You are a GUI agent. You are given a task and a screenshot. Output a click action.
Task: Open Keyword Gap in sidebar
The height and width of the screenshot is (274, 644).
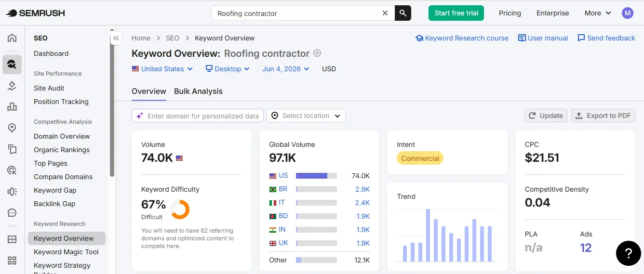point(55,190)
